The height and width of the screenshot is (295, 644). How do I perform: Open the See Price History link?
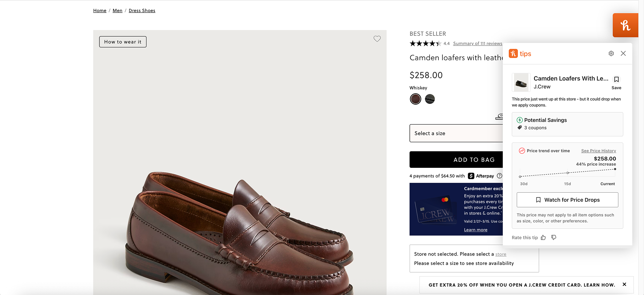[598, 151]
